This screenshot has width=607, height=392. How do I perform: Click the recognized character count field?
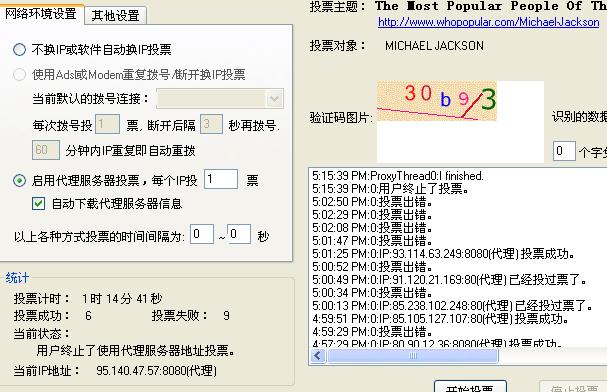564,151
